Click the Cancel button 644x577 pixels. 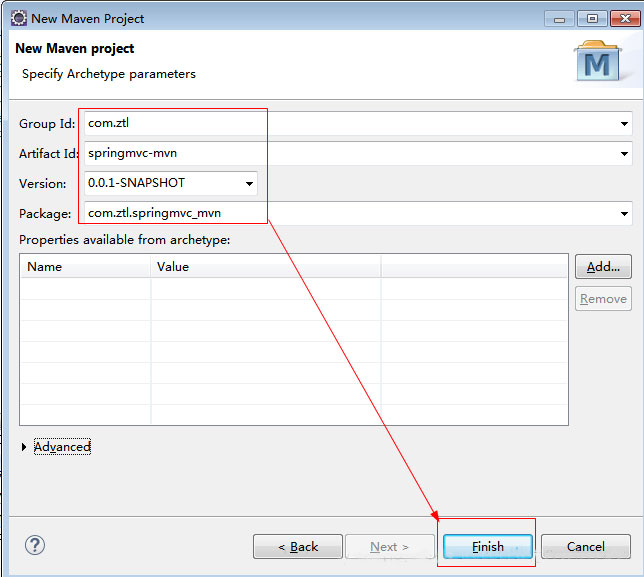(586, 547)
